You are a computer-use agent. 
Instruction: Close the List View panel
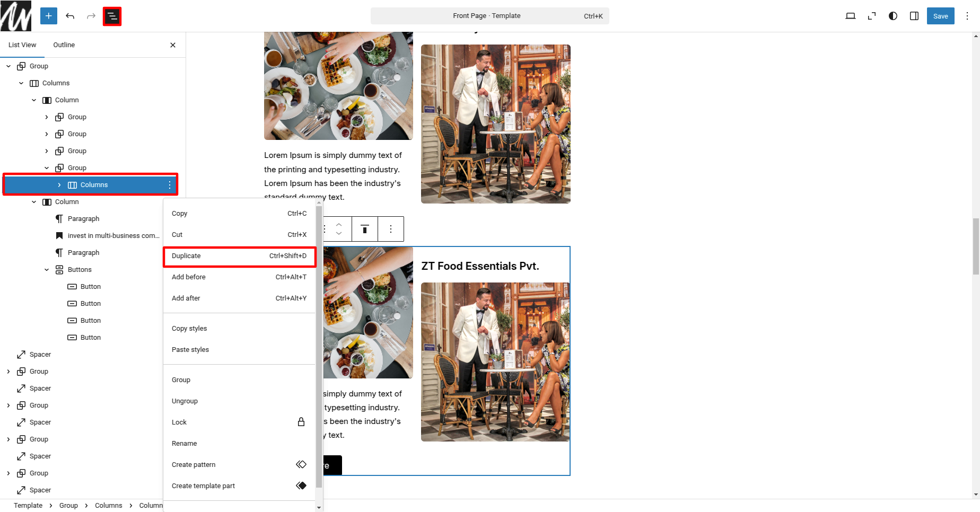coord(173,45)
